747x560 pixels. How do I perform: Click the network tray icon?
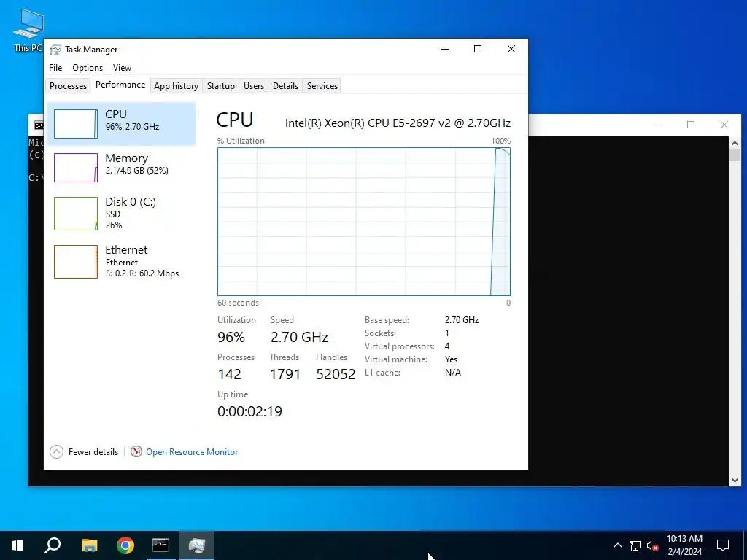click(635, 545)
